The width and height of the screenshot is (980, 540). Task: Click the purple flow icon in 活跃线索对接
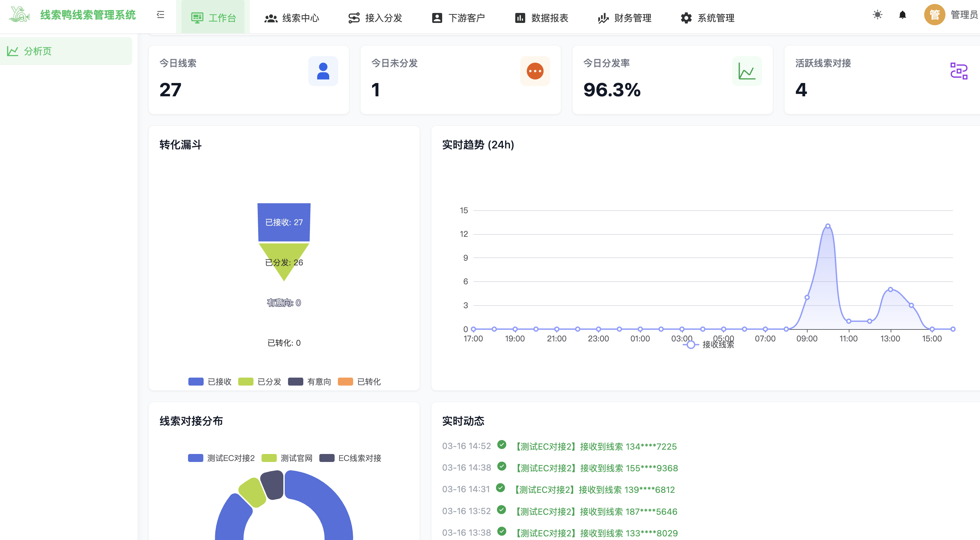click(959, 71)
